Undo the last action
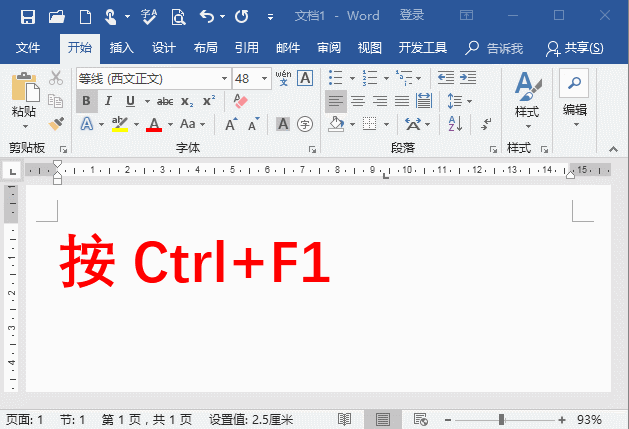The image size is (629, 429). point(207,16)
